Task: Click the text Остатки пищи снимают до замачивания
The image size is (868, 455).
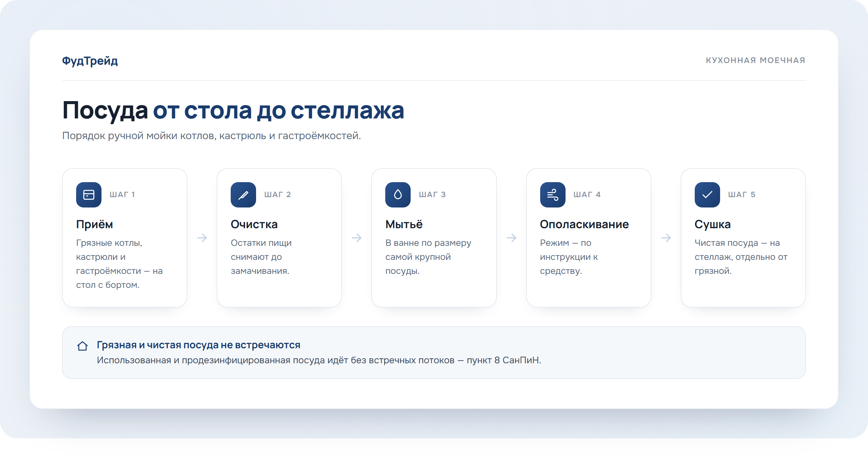Action: click(261, 257)
